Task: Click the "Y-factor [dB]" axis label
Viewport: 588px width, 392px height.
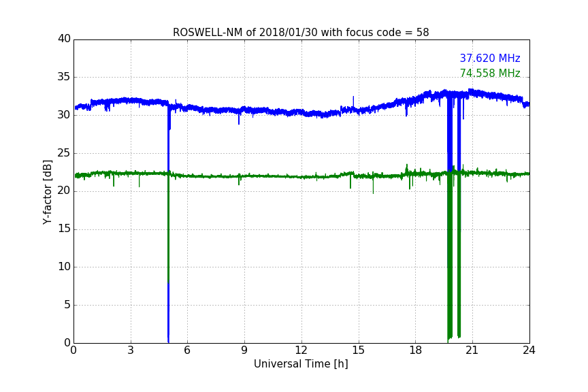Action: click(x=48, y=192)
